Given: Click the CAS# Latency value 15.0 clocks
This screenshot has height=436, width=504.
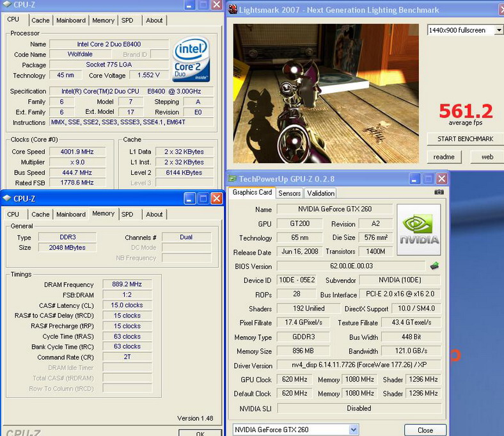Looking at the screenshot, I should point(127,305).
